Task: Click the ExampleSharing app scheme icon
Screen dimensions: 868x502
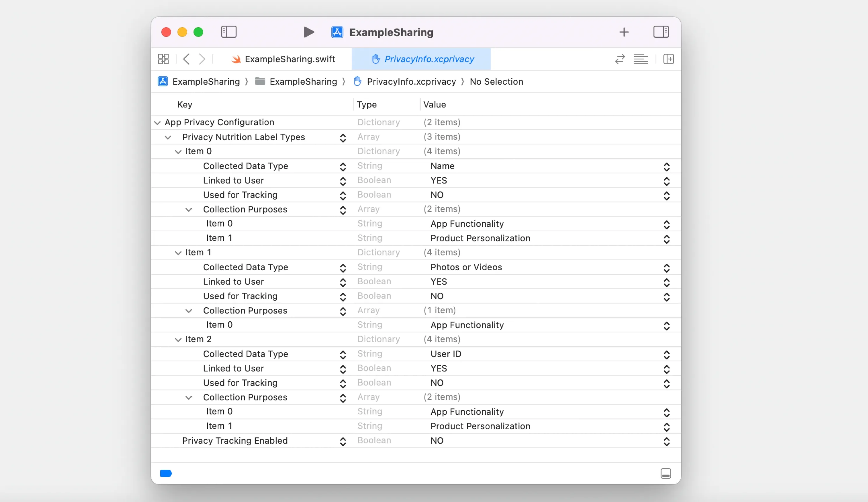Action: [337, 32]
